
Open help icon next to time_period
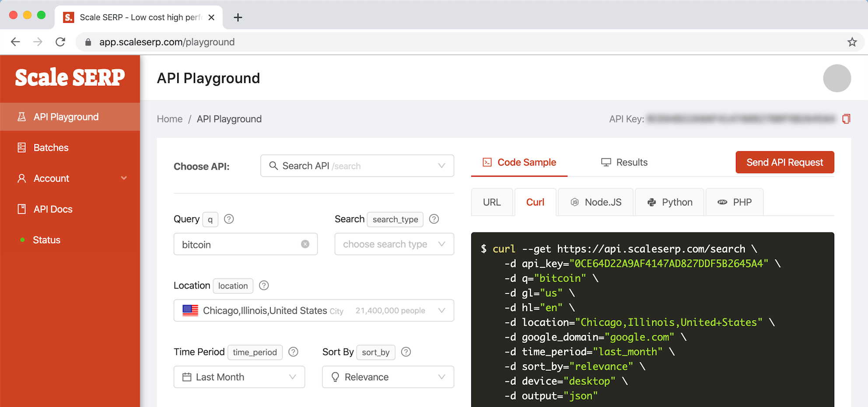point(294,352)
